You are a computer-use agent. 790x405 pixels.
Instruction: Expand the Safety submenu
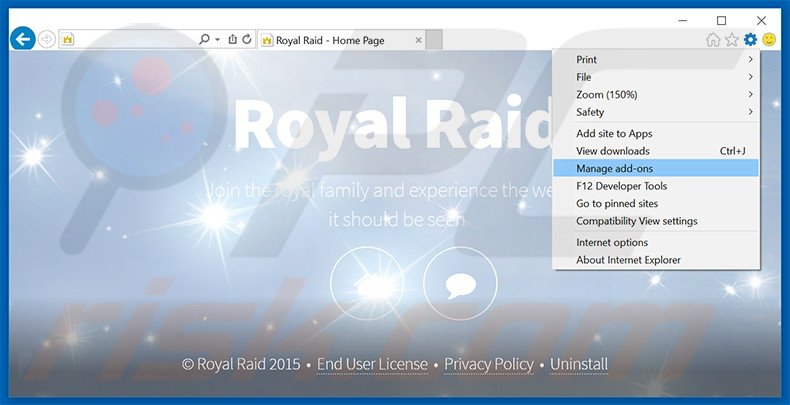coord(656,112)
